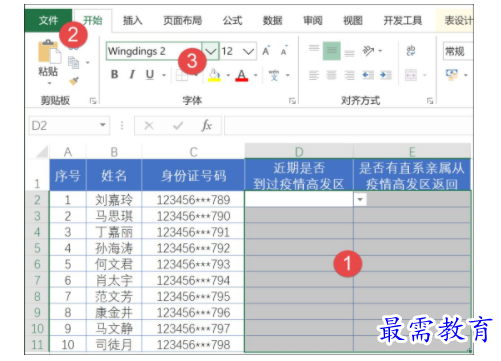Click the Copy icon in clipboard group
501x361 pixels.
73,63
